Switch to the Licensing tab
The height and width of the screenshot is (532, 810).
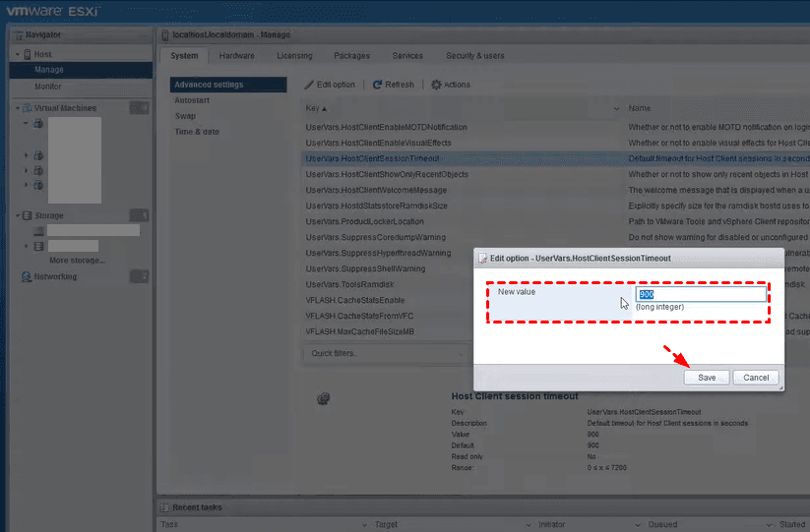coord(294,56)
